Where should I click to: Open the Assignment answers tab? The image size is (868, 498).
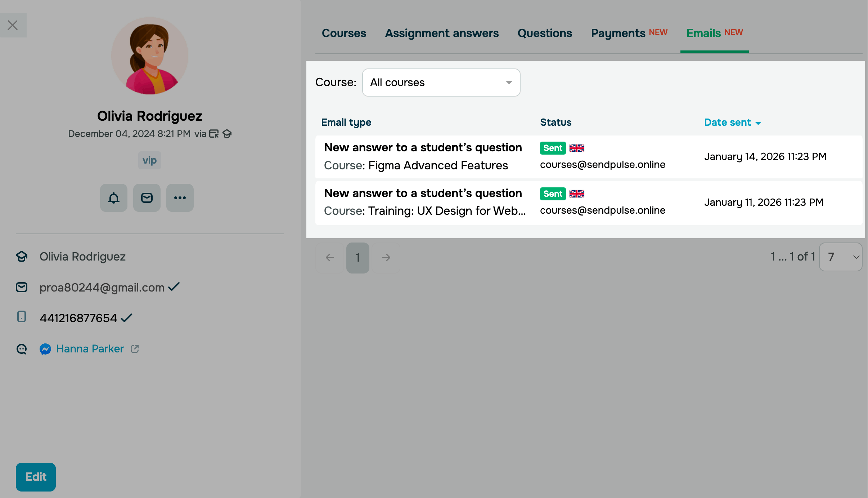(x=442, y=33)
